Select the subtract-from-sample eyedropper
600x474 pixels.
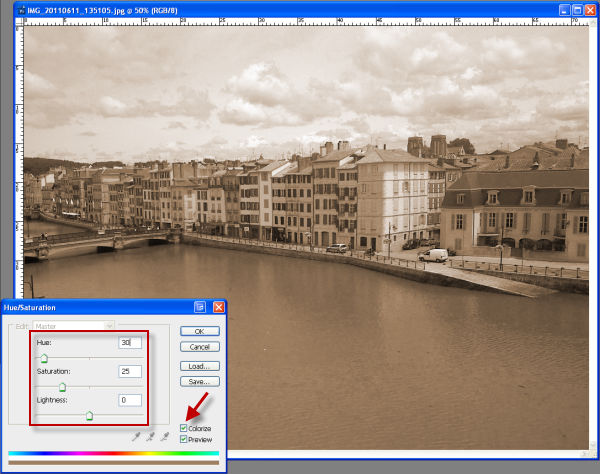[165, 436]
